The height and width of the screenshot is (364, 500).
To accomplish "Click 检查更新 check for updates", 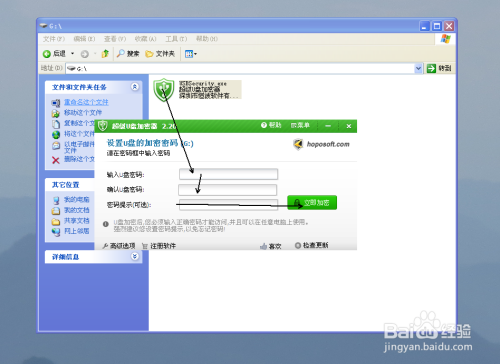I will [x=312, y=245].
